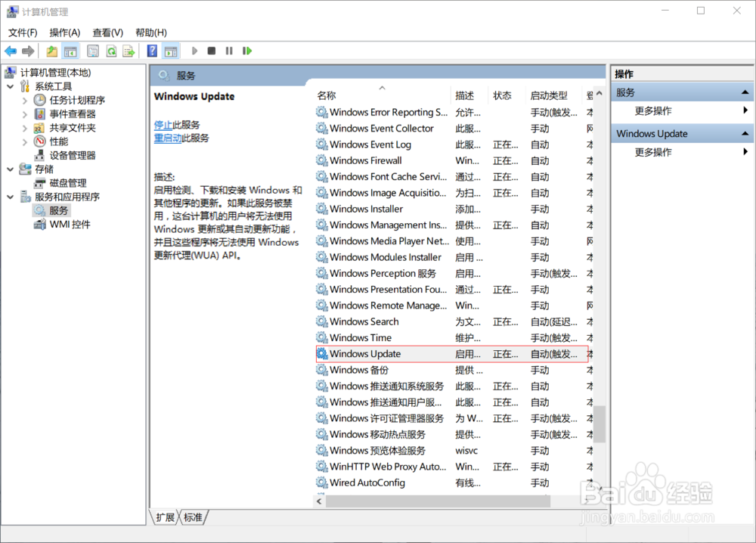Select 磁盘管理 in the tree
Viewport: 756px width, 543px height.
68,183
